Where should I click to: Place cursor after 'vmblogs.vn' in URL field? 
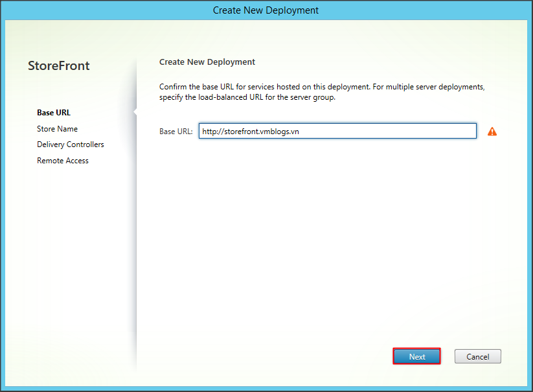pyautogui.click(x=300, y=132)
